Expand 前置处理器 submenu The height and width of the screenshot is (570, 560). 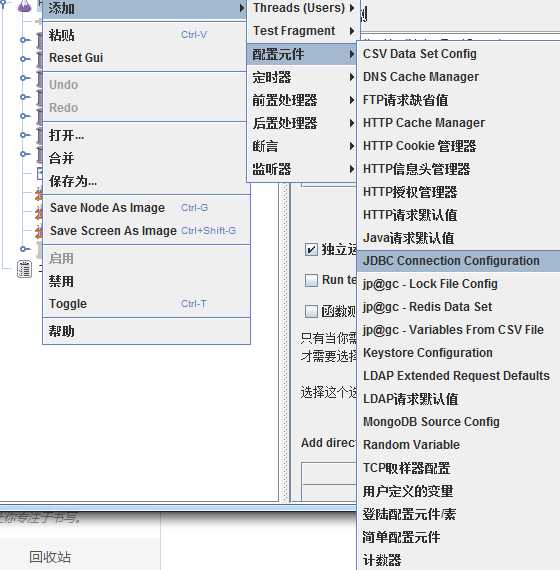302,100
